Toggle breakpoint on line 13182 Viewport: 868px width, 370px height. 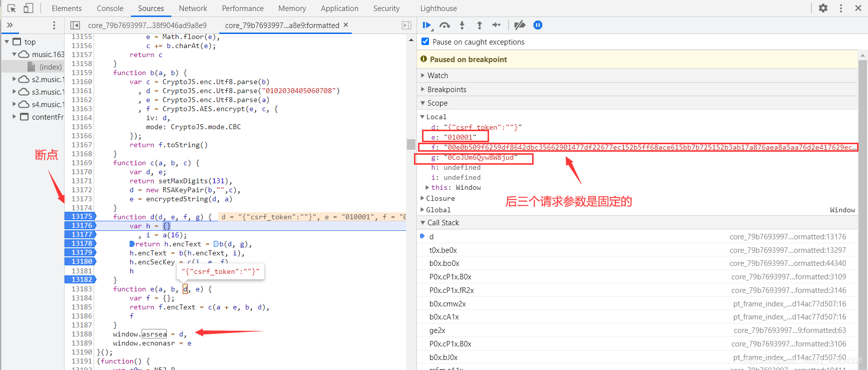pyautogui.click(x=80, y=279)
